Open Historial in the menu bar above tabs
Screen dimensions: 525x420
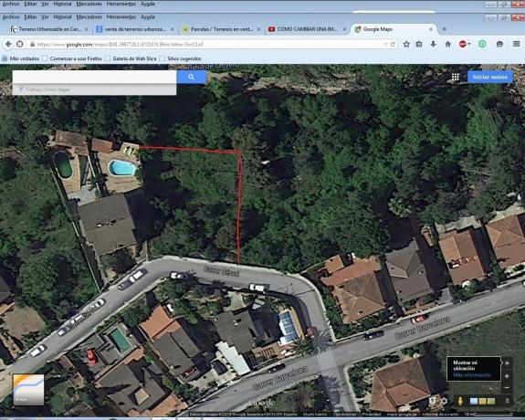tap(62, 16)
